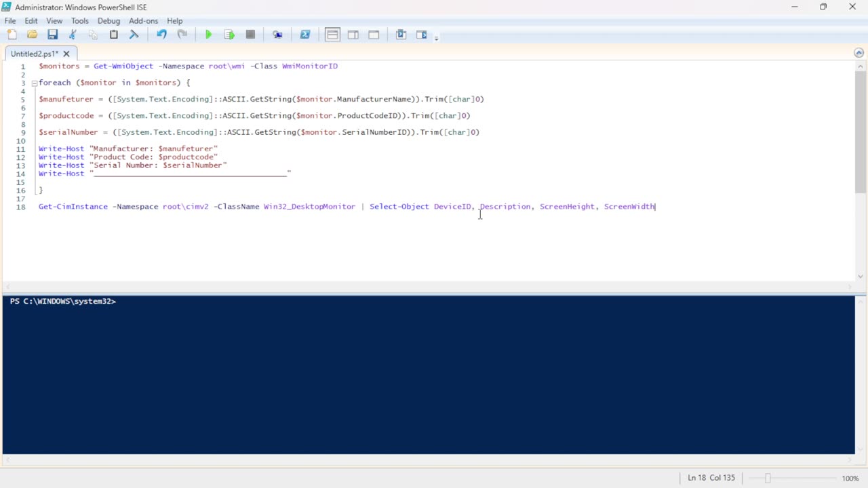Open a script file with the folder icon

click(32, 35)
